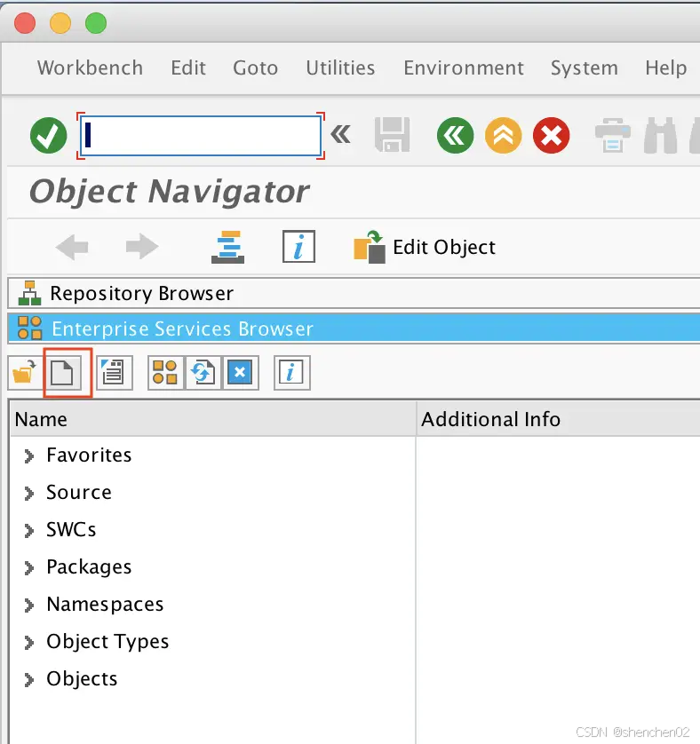Open the Environment menu
The width and height of the screenshot is (700, 744).
(464, 67)
